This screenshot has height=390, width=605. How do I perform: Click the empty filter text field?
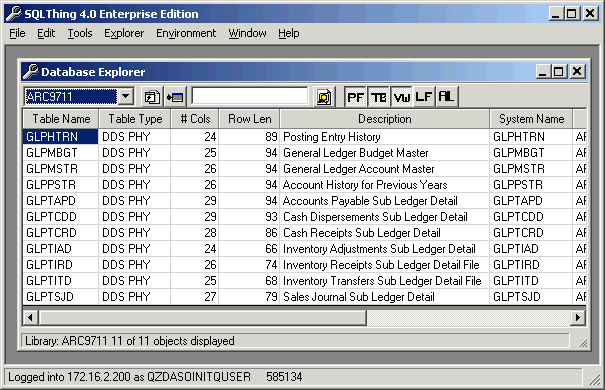pyautogui.click(x=250, y=96)
